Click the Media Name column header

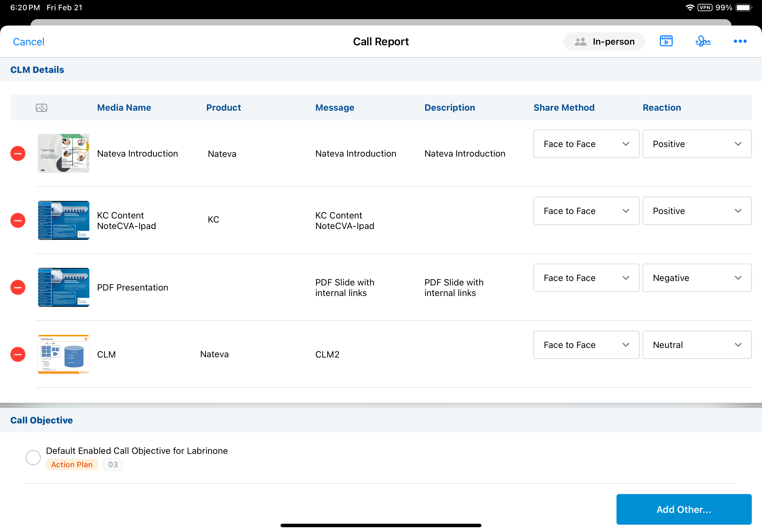point(124,108)
